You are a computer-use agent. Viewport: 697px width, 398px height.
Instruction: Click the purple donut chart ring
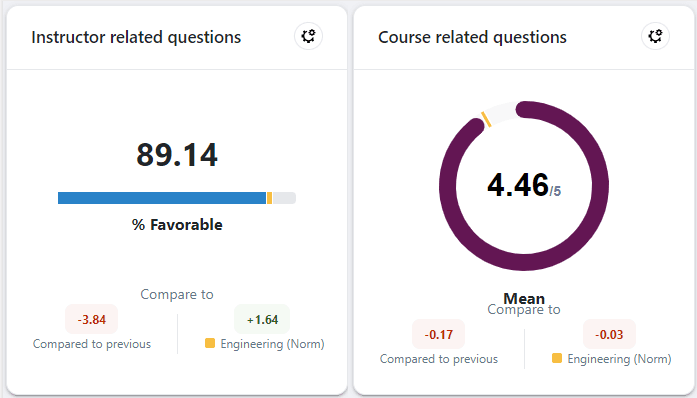(600, 186)
